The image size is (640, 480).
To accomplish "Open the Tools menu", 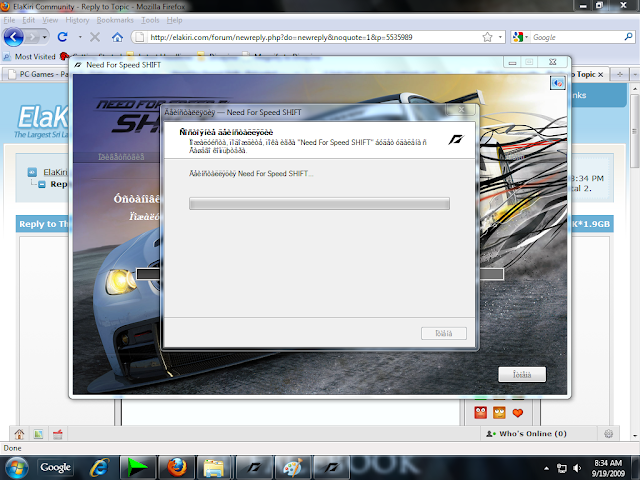I will 150,20.
